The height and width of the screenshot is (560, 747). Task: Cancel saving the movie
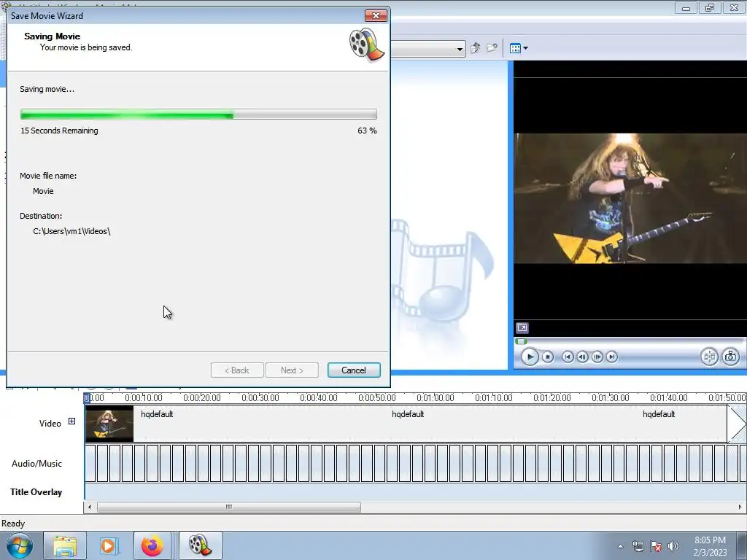click(x=354, y=370)
